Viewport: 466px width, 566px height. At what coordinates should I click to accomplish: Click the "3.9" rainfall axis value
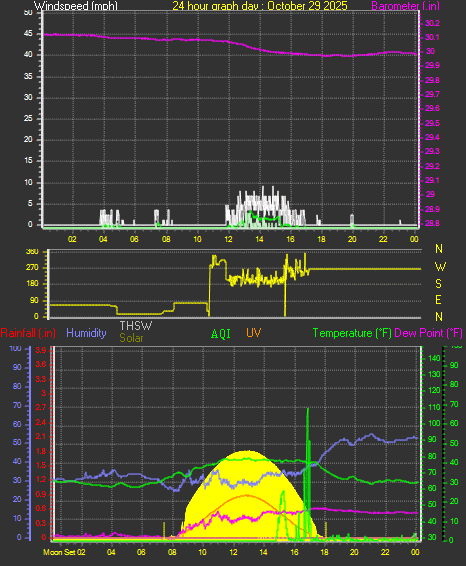(41, 350)
